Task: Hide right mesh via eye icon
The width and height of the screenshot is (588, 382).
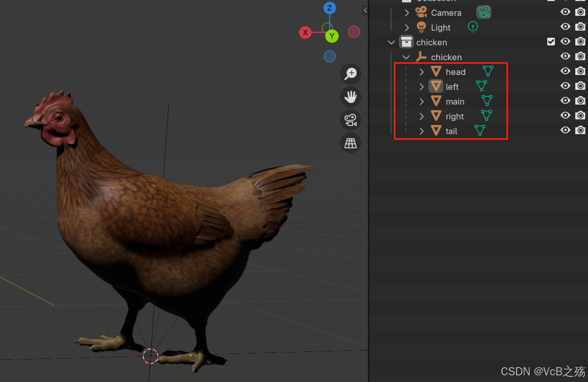Action: coord(565,115)
